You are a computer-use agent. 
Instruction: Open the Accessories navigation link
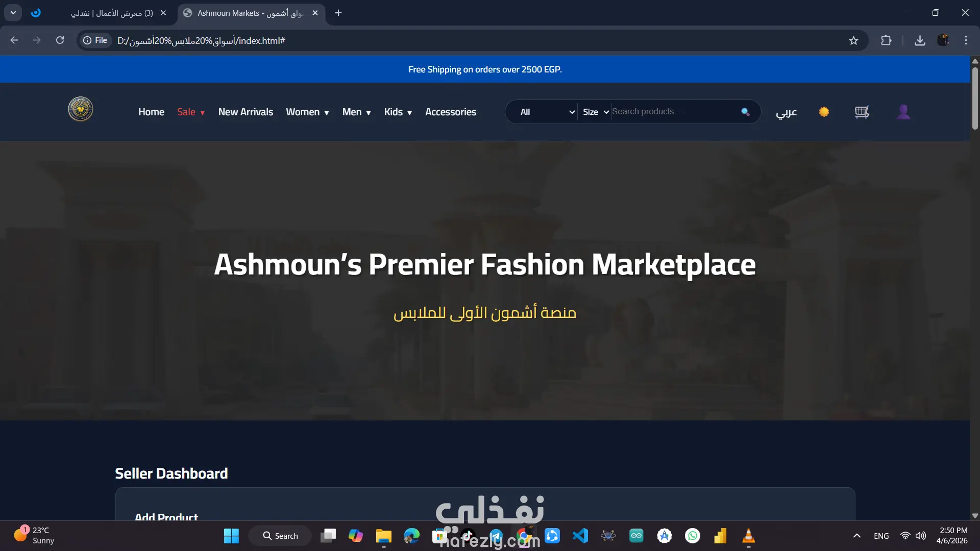tap(450, 112)
